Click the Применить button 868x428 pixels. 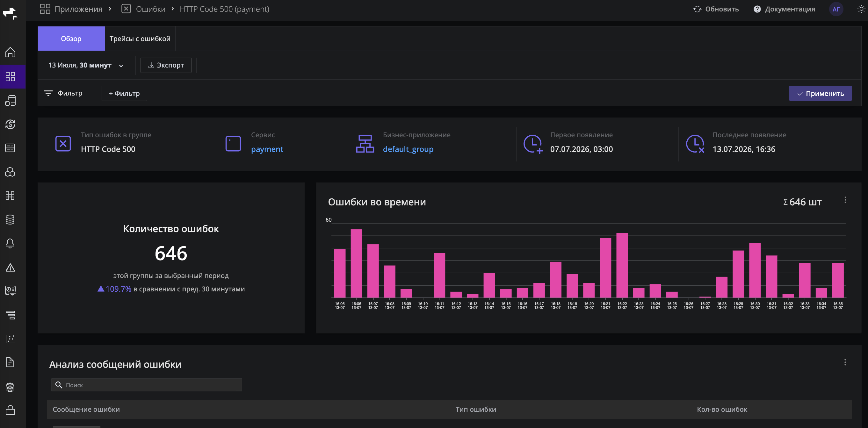point(820,94)
